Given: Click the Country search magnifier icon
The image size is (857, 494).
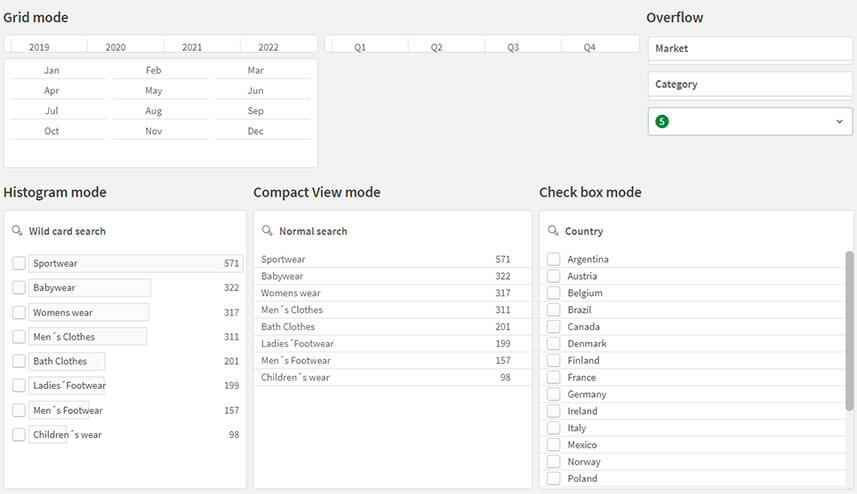Looking at the screenshot, I should 553,231.
